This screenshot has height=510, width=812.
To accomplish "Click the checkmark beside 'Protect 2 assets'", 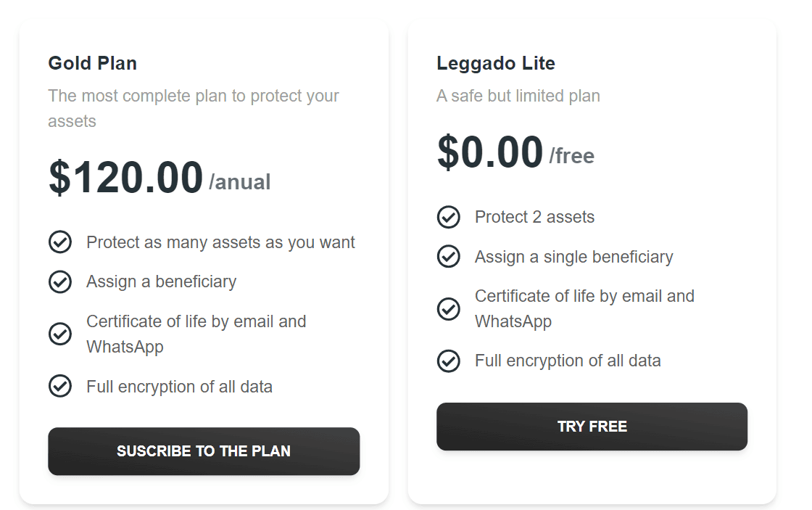I will [x=449, y=217].
